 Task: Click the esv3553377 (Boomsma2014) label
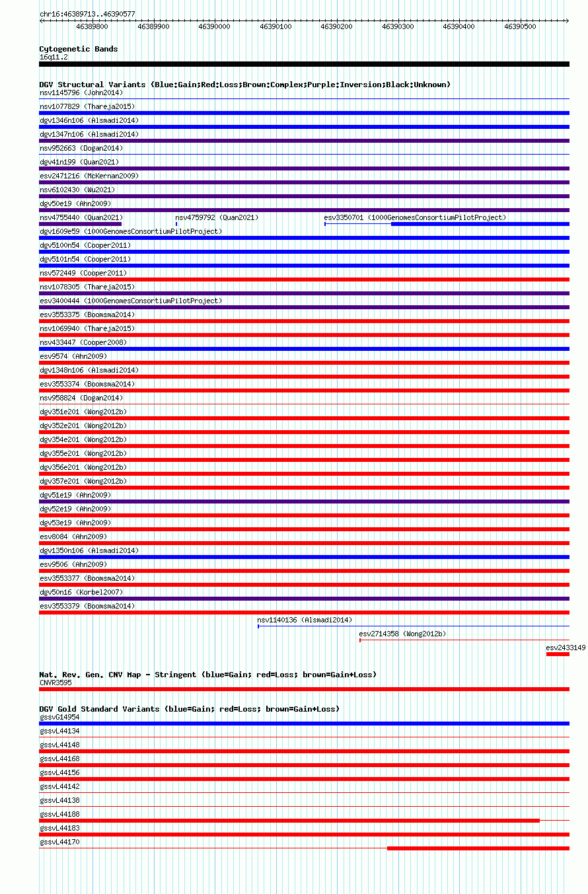pos(87,578)
